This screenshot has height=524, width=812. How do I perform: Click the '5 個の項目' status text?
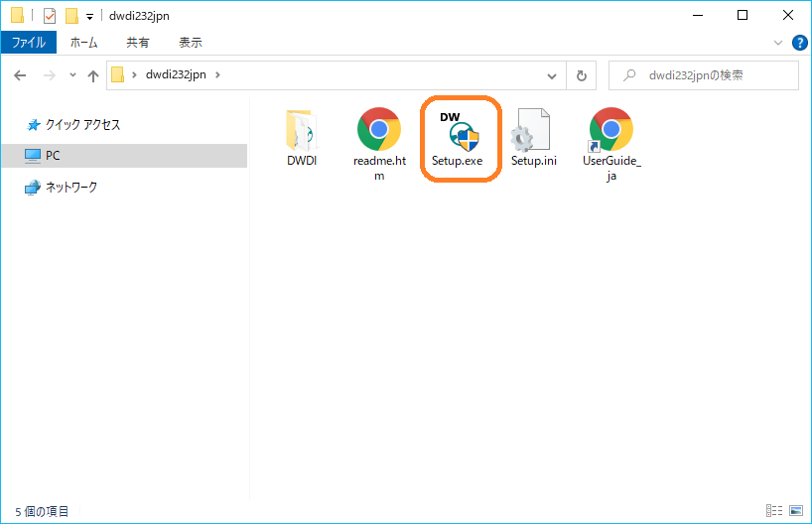point(42,511)
